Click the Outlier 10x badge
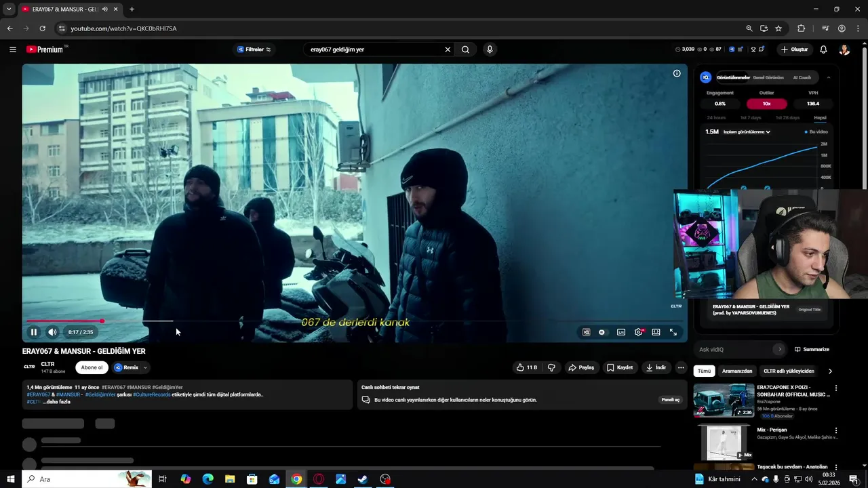Image resolution: width=868 pixels, height=488 pixels. [766, 104]
